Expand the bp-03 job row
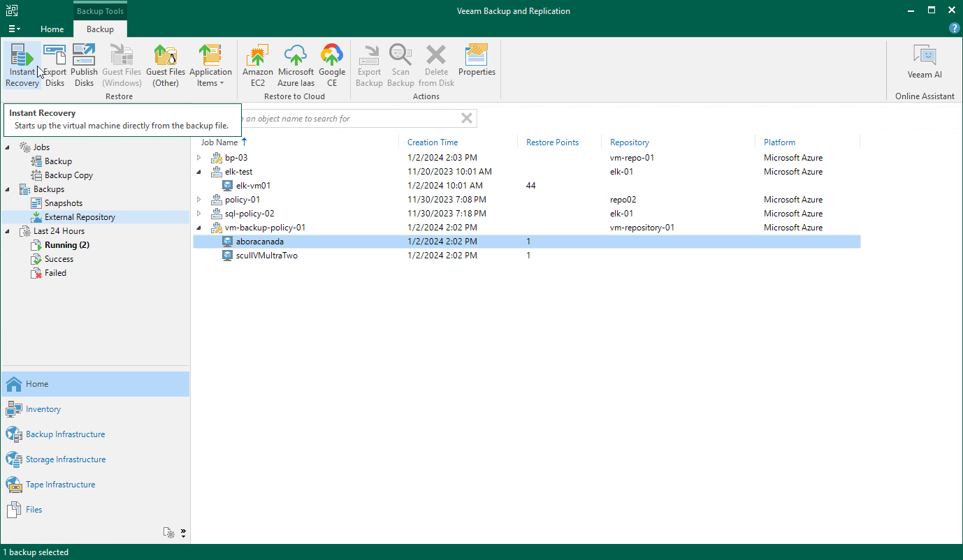This screenshot has height=560, width=963. tap(199, 158)
